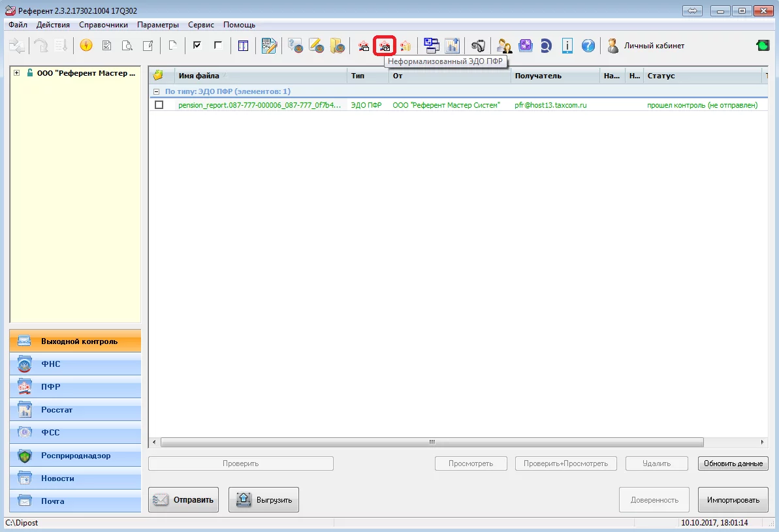Click the first red PFR letter icon
This screenshot has width=779, height=532.
364,46
